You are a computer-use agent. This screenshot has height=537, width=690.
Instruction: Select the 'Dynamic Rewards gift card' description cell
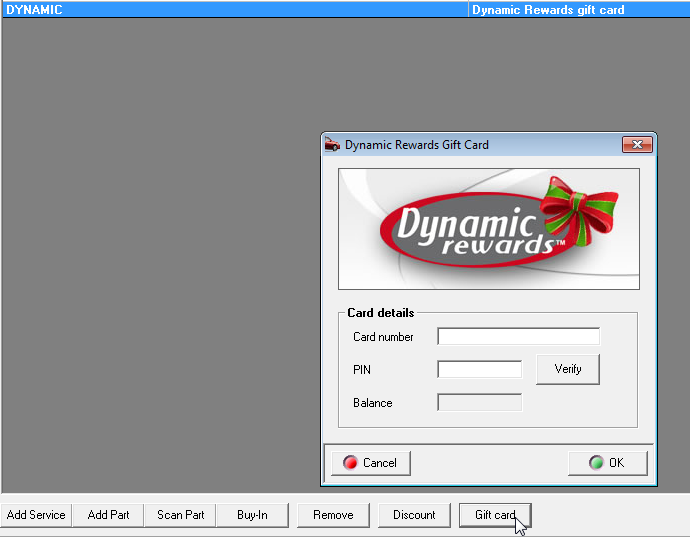click(579, 10)
